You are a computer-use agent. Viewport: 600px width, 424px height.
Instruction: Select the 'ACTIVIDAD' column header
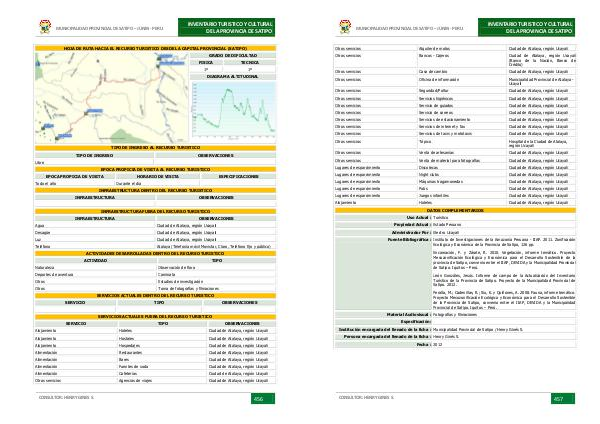pyautogui.click(x=95, y=261)
